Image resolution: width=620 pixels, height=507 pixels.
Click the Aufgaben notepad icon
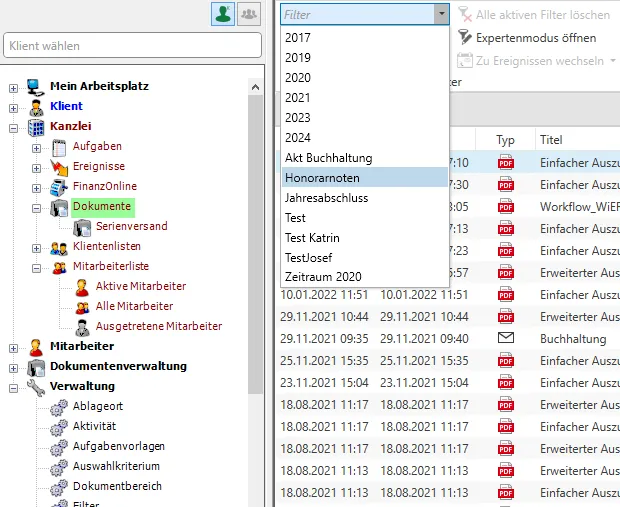tap(59, 148)
